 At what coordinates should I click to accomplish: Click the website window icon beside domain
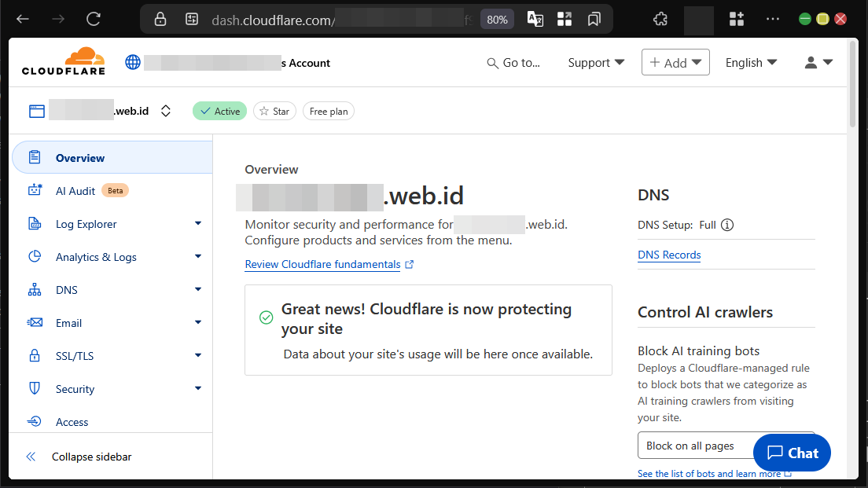point(36,112)
